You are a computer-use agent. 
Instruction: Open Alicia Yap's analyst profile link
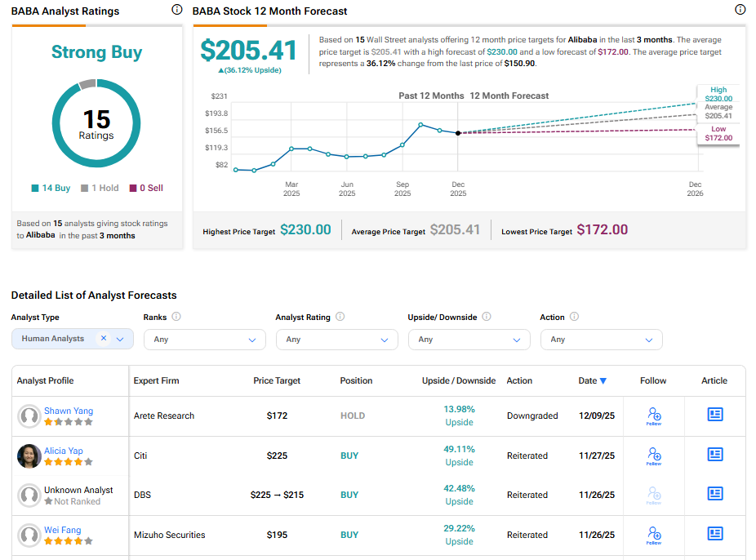pos(63,451)
